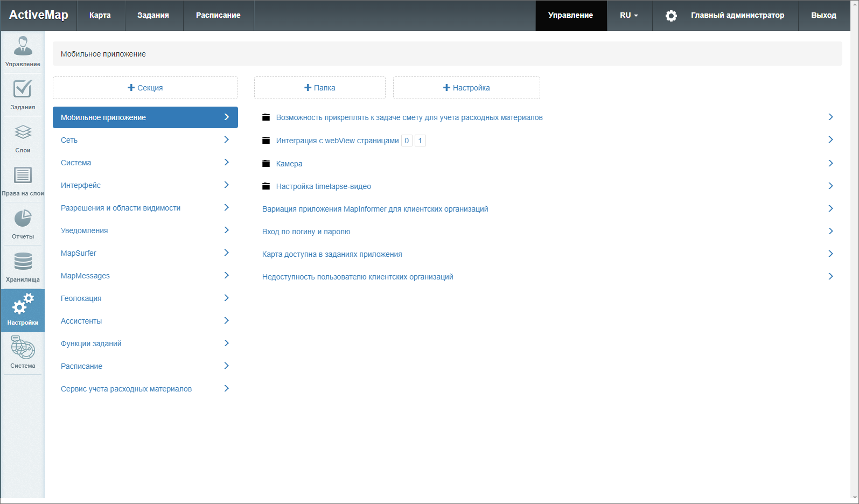Open folder Интеграция с webView страницами
Screen dimensions: 859x504
337,141
